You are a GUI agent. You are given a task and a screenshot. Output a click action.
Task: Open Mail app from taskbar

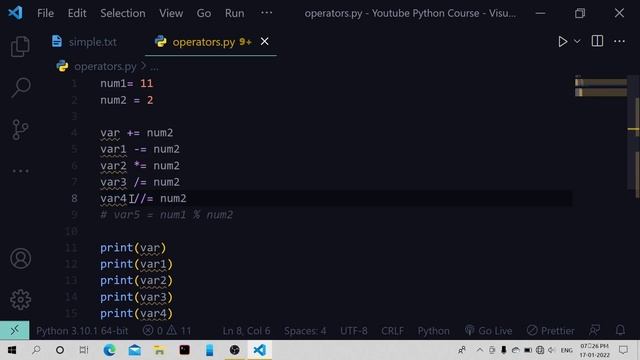point(135,350)
